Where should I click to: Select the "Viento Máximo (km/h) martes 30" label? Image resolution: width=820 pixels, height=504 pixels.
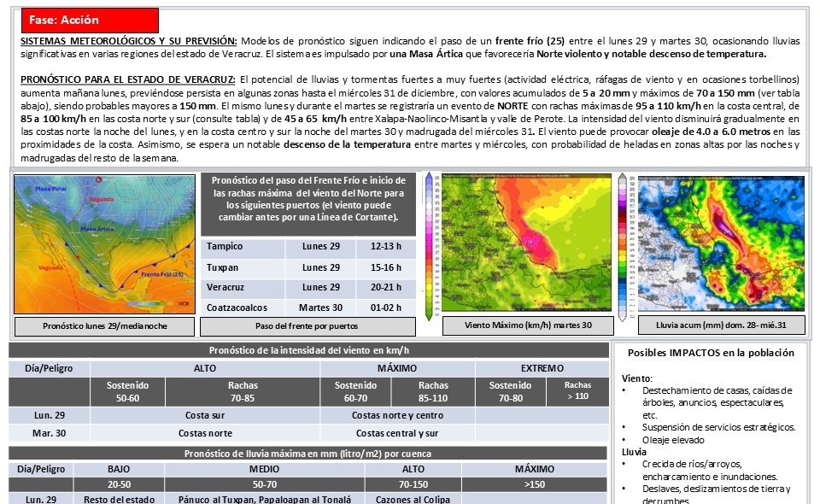pos(528,326)
